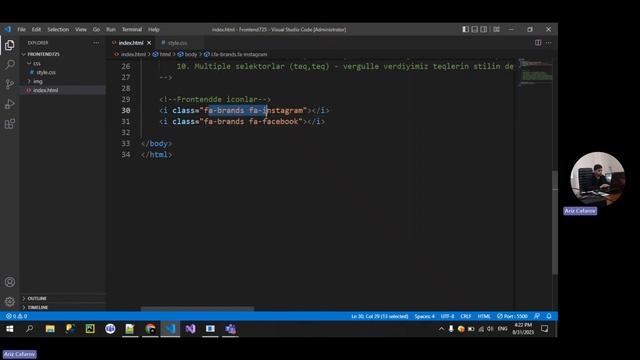Viewport: 640px width, 360px height.
Task: Open the Selection menu
Action: [x=58, y=29]
